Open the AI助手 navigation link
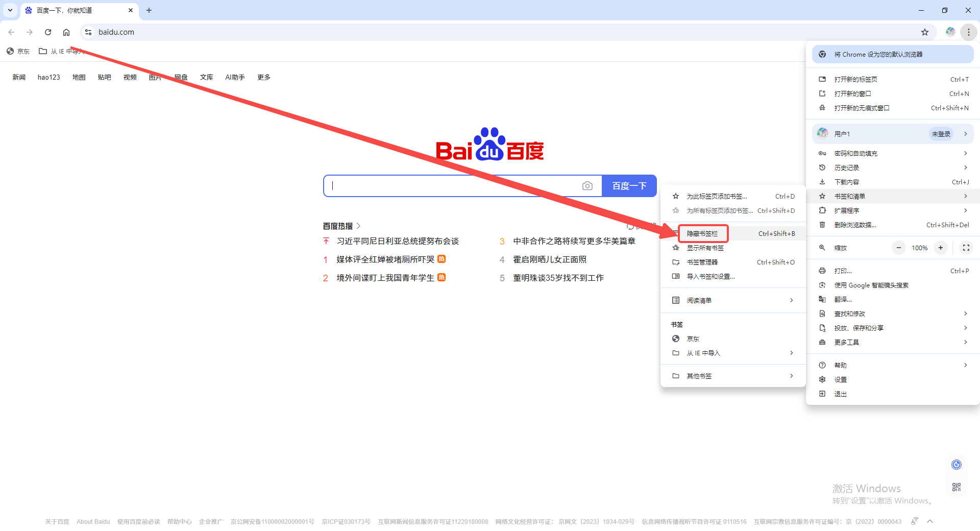980x531 pixels. (x=235, y=77)
